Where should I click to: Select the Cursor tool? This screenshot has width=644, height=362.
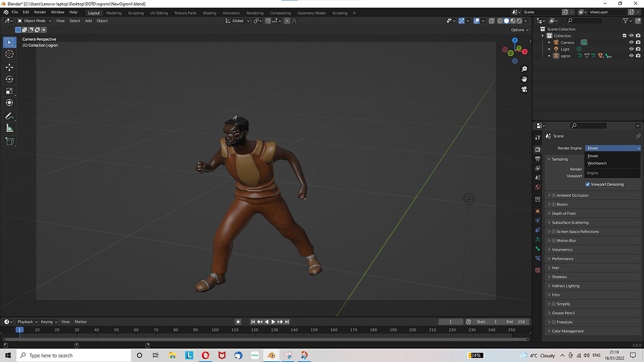point(9,54)
